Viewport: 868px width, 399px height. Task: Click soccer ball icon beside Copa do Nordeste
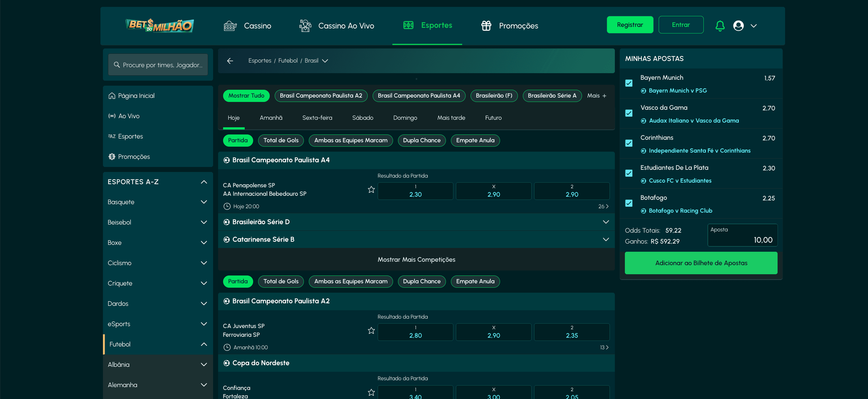click(x=227, y=363)
